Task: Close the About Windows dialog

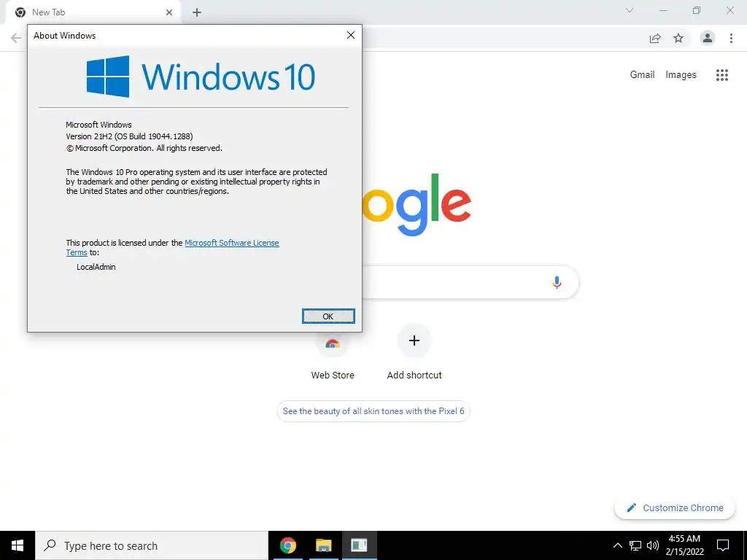Action: pos(351,35)
